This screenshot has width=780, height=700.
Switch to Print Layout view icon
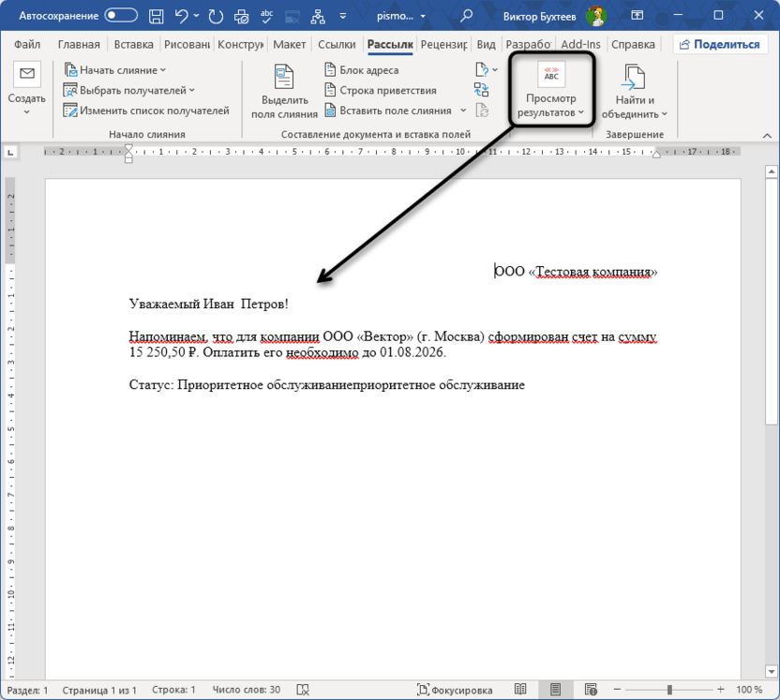click(x=555, y=690)
